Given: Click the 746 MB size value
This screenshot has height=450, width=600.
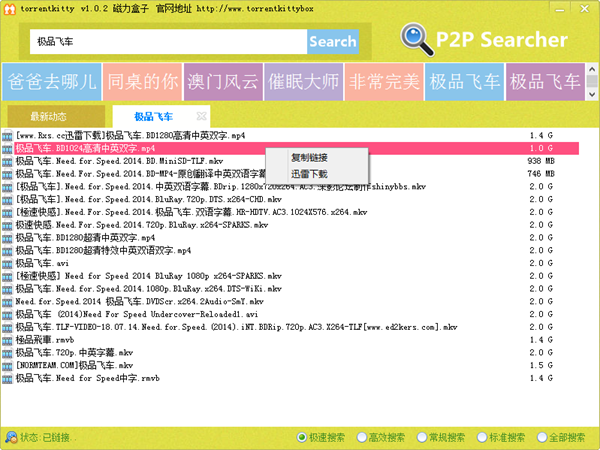Looking at the screenshot, I should click(540, 174).
